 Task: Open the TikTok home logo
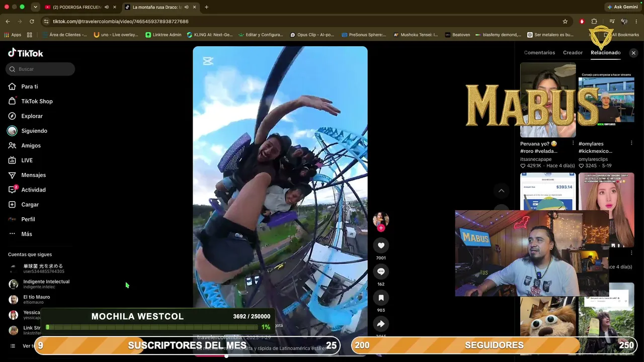tap(26, 53)
